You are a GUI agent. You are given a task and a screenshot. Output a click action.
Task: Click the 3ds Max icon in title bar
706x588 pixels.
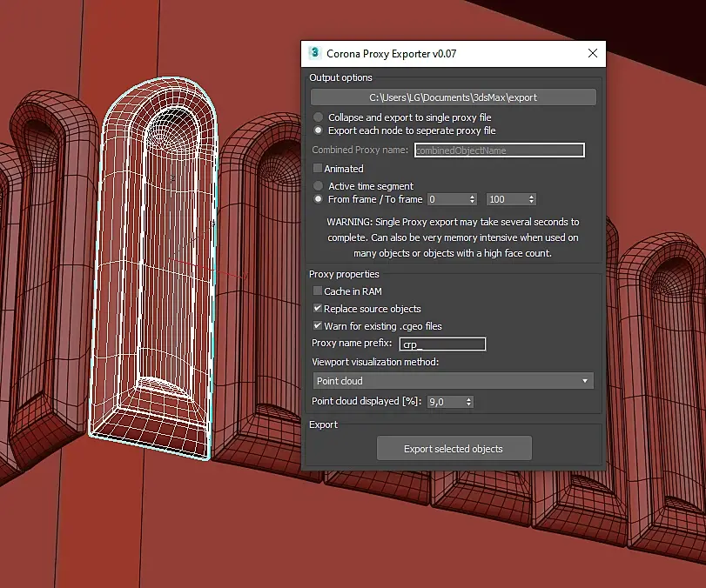coord(315,53)
